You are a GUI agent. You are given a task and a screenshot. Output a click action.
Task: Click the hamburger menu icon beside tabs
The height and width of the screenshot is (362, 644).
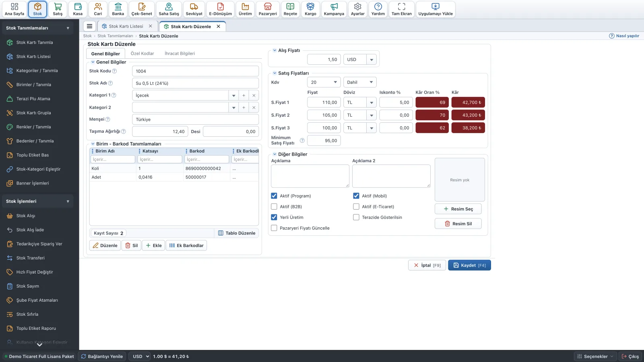click(89, 26)
